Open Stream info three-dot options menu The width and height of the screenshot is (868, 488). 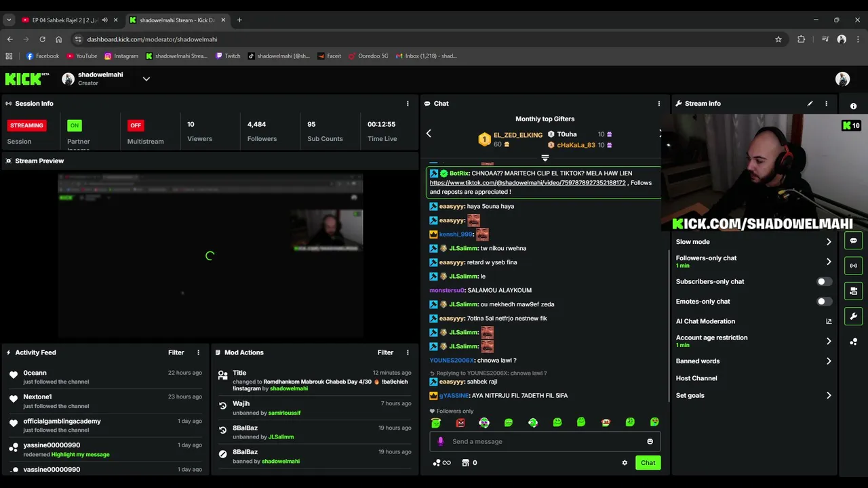pyautogui.click(x=826, y=104)
